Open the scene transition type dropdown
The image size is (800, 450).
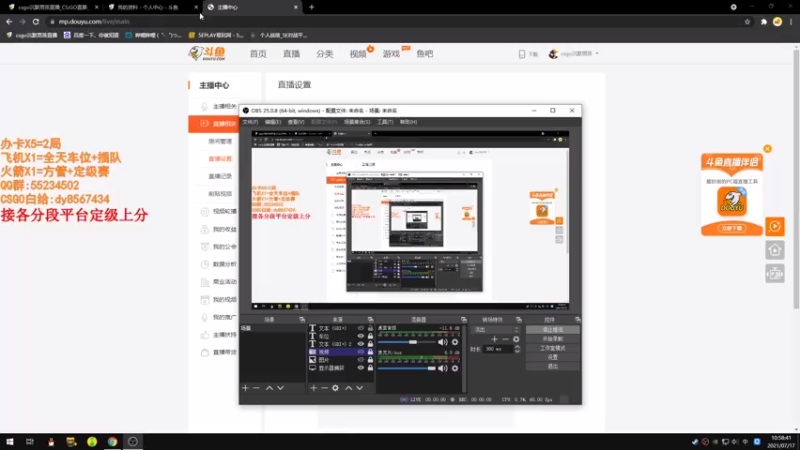point(495,330)
